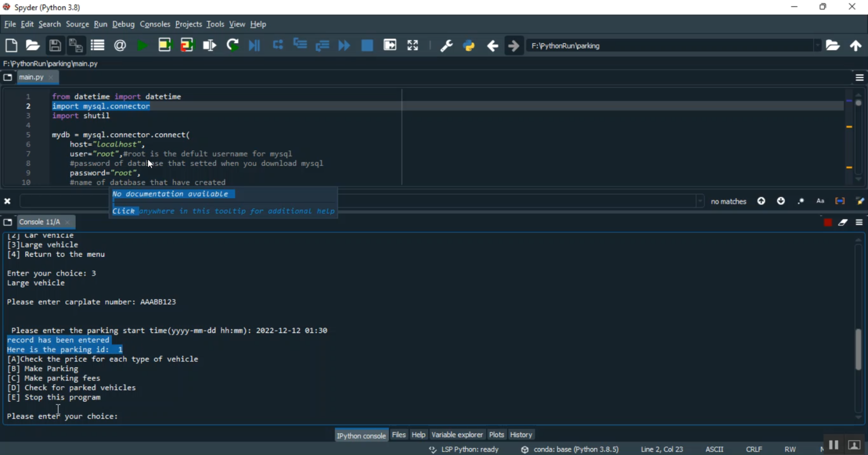Toggle case sensitive search (Aa)
The image size is (868, 455).
point(820,201)
